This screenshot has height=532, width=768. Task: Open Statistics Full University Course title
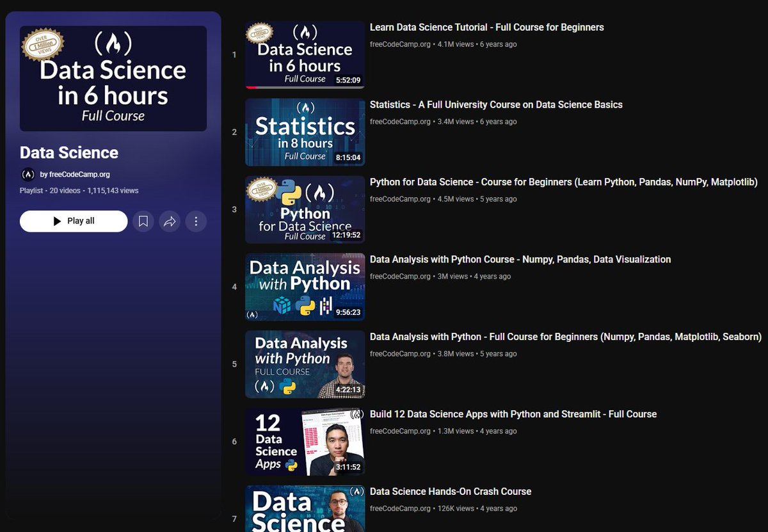[x=496, y=105]
